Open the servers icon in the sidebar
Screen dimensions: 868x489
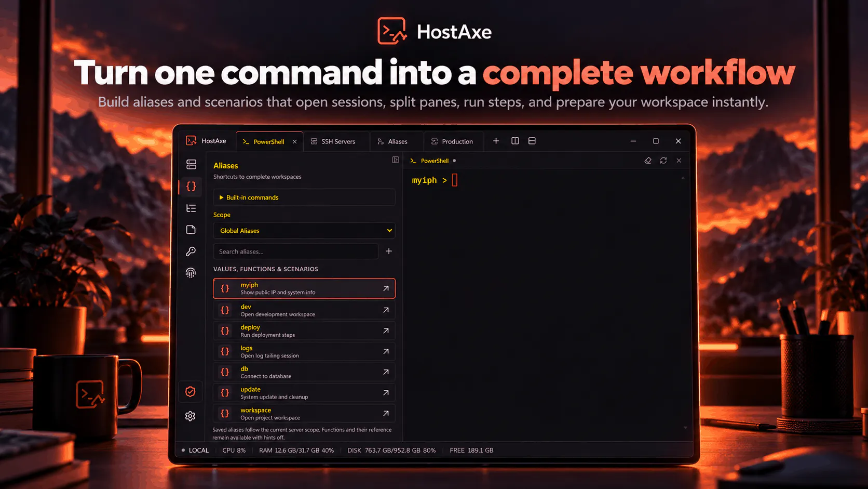coord(191,164)
